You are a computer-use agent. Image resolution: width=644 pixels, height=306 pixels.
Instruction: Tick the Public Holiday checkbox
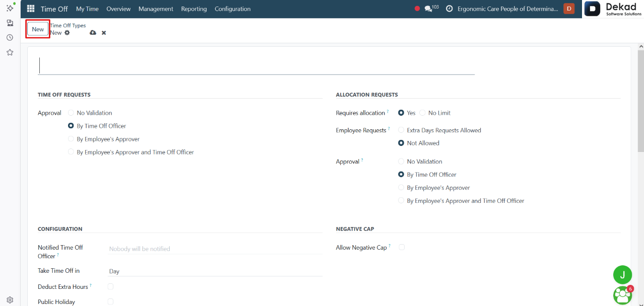(110, 301)
